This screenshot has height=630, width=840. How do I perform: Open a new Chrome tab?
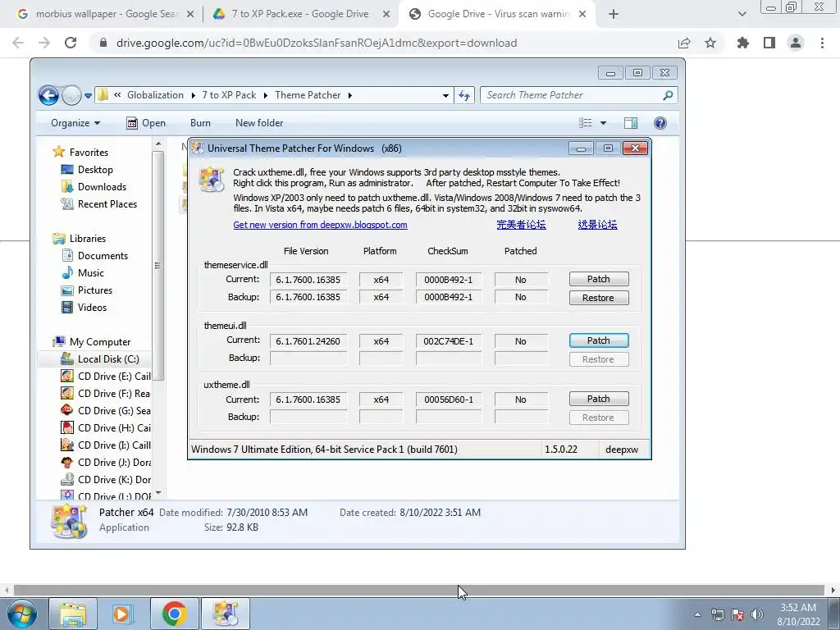pos(614,14)
